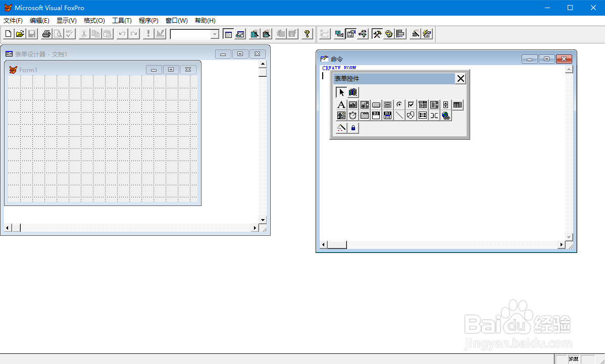The height and width of the screenshot is (364, 605).
Task: Select the List Box control
Action: pos(434,105)
